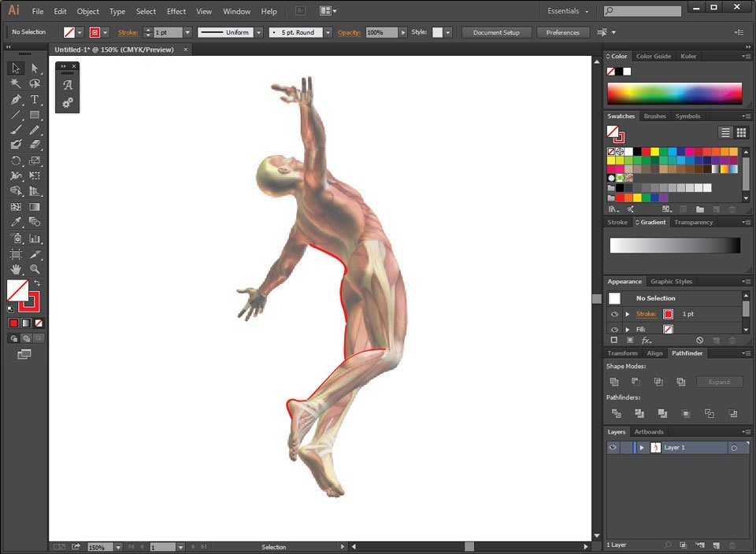Click target circle for Layer 1
Screen dimensions: 756x554
pyautogui.click(x=734, y=448)
